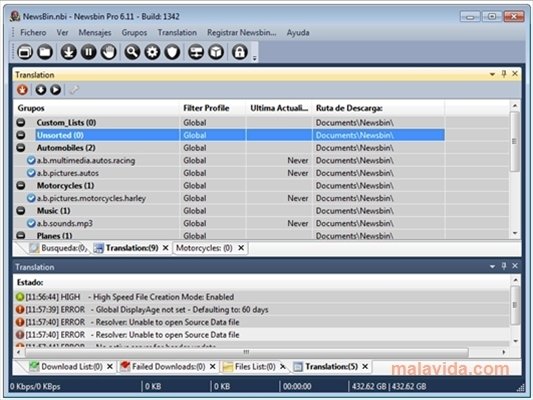Close the Motorcycles: (0) tab
The image size is (533, 400).
[x=241, y=248]
